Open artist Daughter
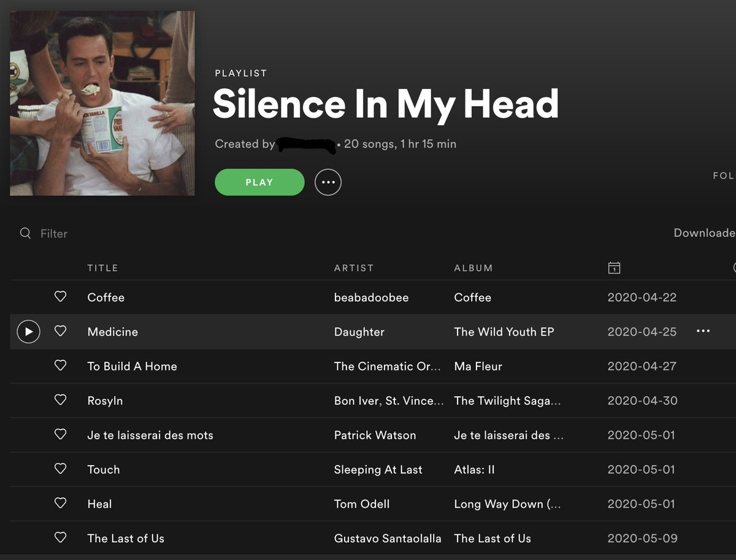 (x=359, y=332)
